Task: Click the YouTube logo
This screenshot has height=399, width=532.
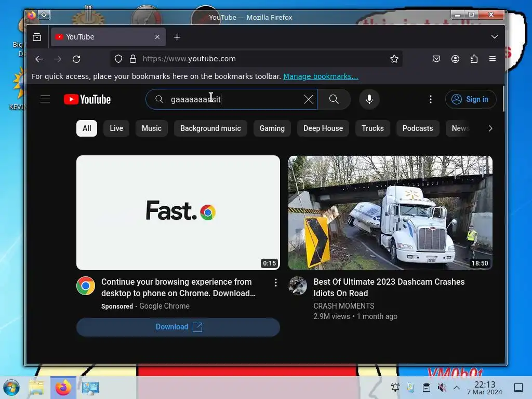Action: click(87, 99)
